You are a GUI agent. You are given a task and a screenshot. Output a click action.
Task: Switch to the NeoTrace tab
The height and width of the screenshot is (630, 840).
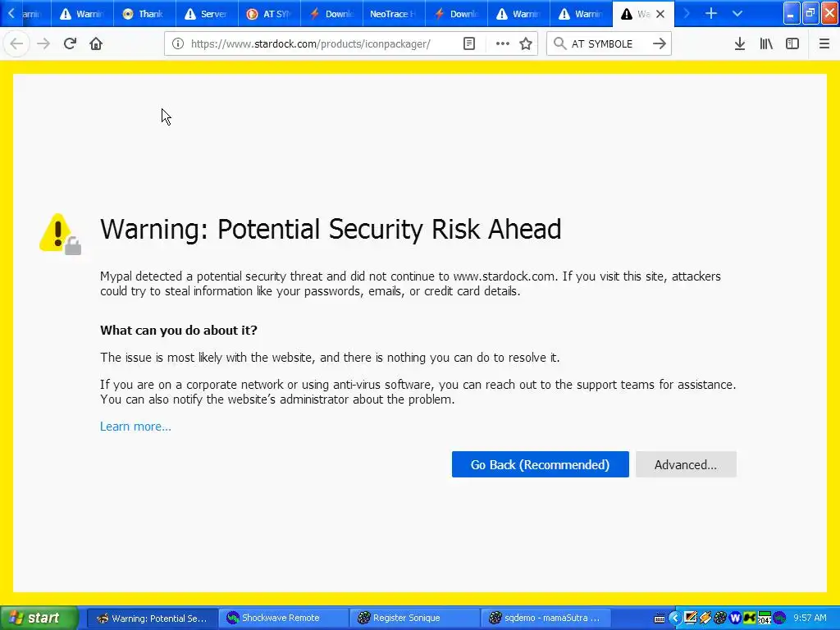[394, 14]
